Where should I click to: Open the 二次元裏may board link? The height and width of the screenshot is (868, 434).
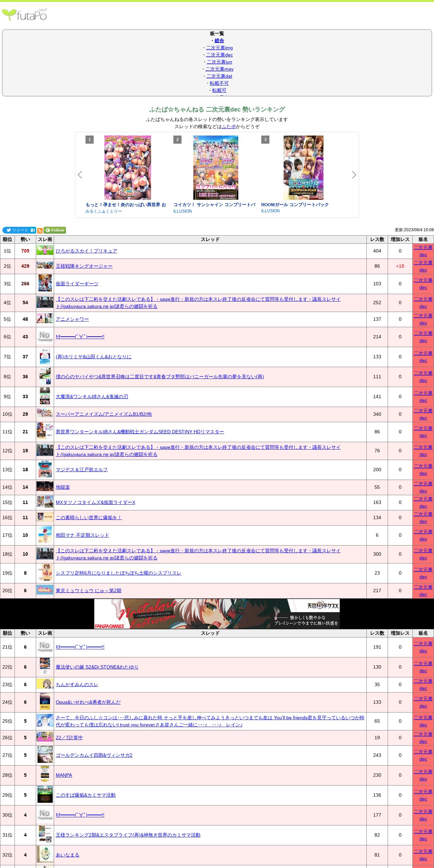[x=219, y=69]
